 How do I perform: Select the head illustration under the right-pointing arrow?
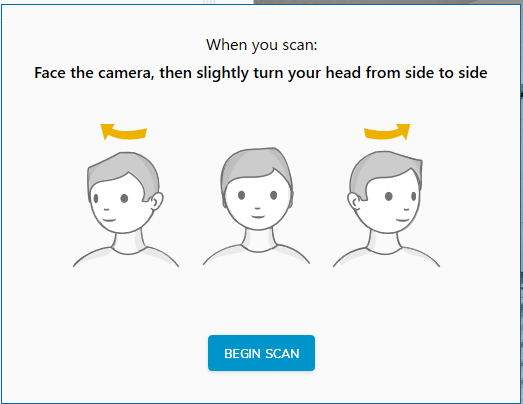pos(385,192)
